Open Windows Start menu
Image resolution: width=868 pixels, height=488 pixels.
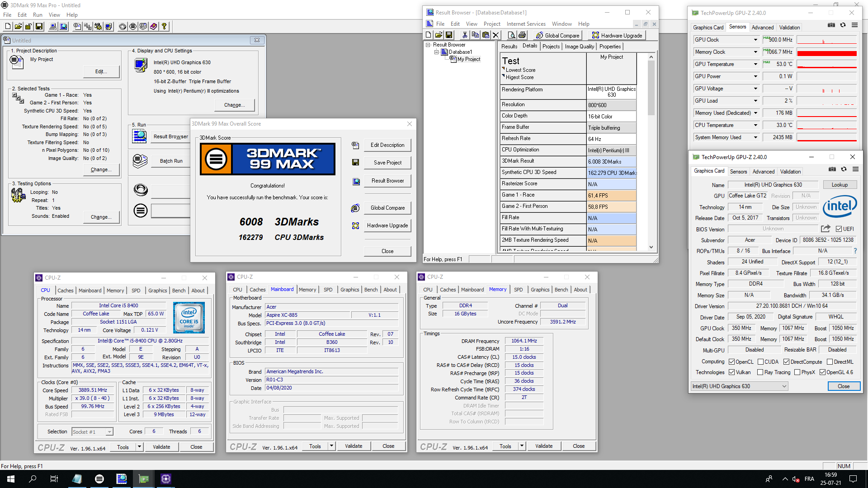[11, 479]
